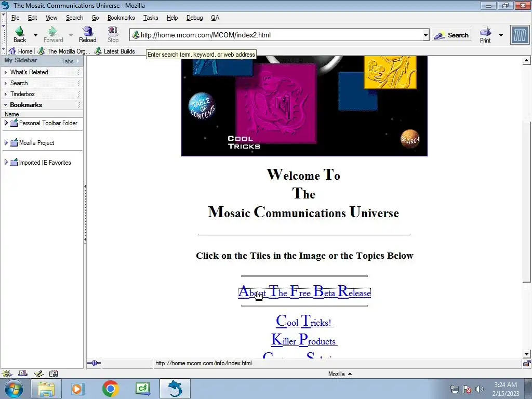Open the Mail component icon in status bar
This screenshot has height=399, width=532.
coord(22,374)
